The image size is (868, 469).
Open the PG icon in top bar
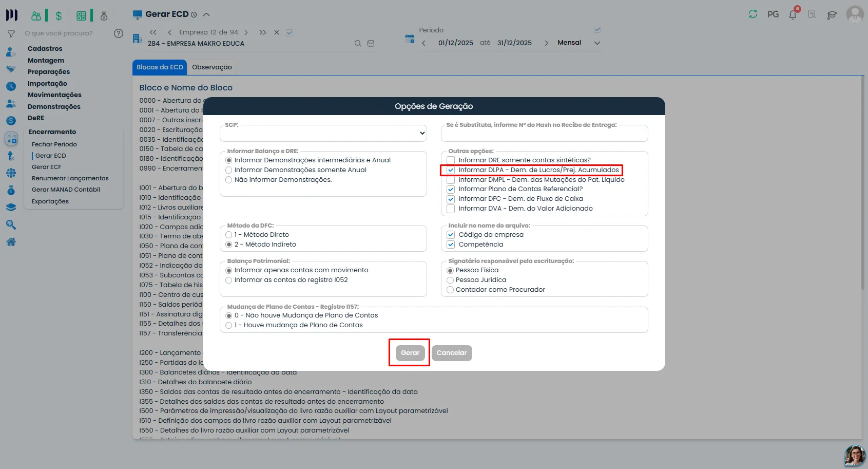[x=773, y=14]
